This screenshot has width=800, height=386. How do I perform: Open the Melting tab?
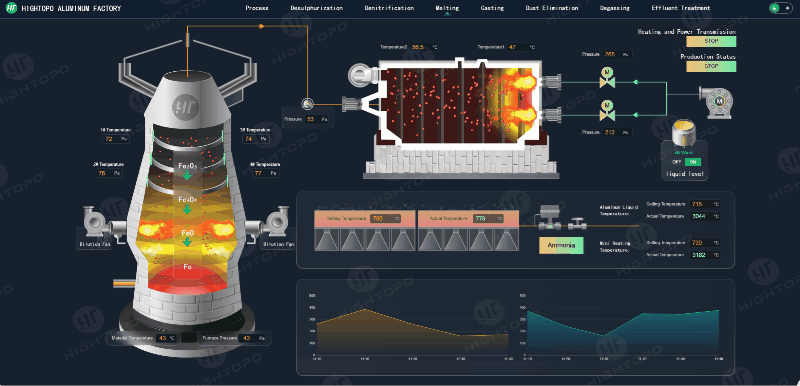(x=447, y=8)
